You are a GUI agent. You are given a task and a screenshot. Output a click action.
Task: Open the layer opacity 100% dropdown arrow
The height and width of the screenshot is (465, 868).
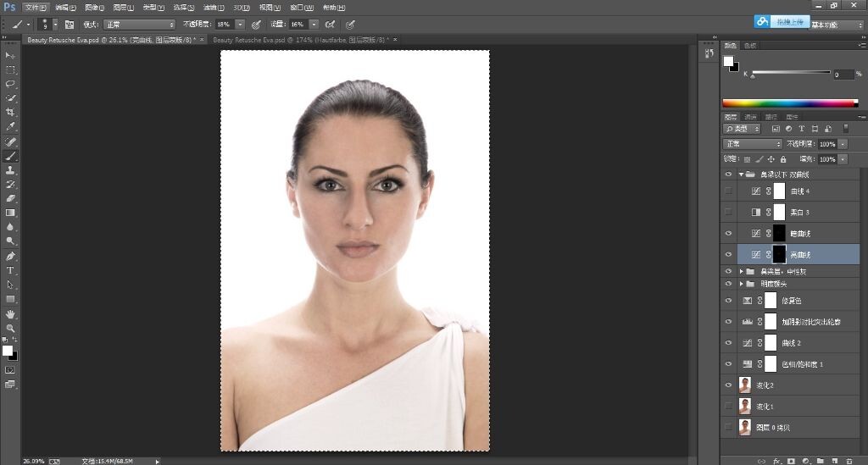click(x=843, y=144)
